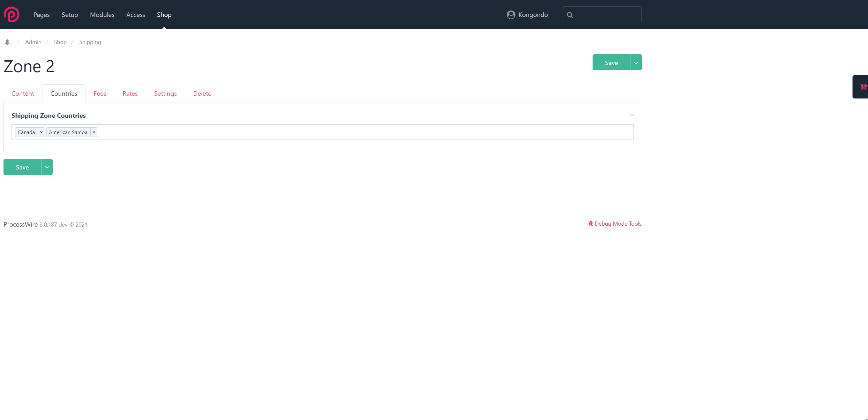This screenshot has width=868, height=420.
Task: Go to Admin breadcrumb link
Action: tap(33, 42)
